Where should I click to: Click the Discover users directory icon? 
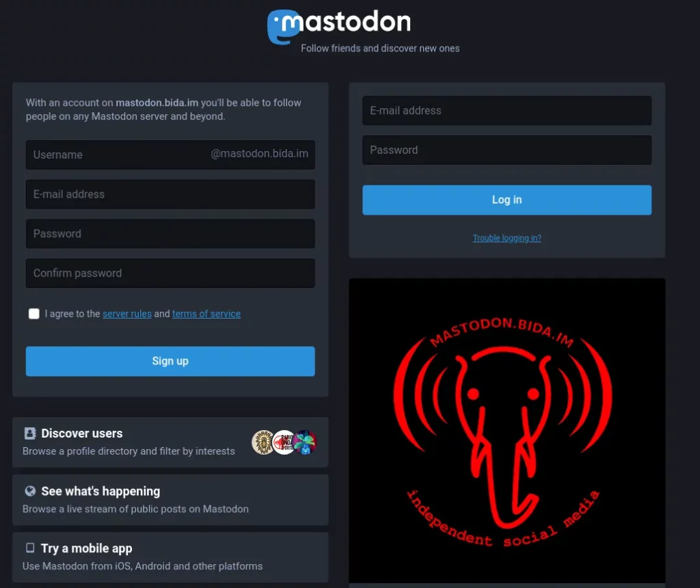point(30,433)
